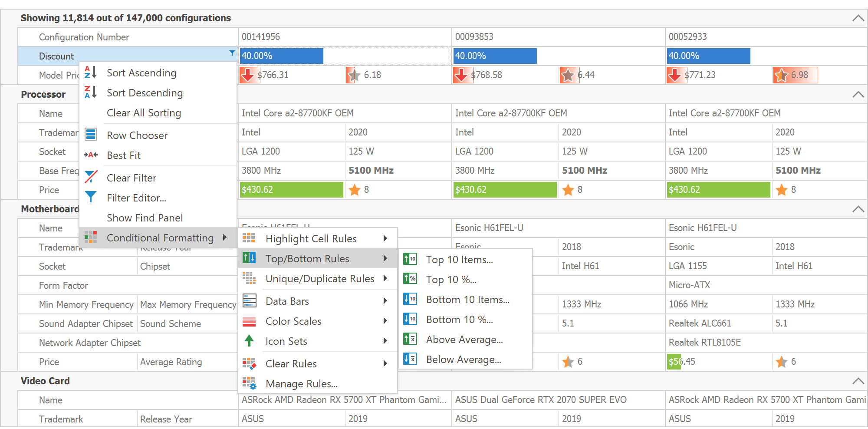Open the Row Chooser via its icon

(91, 135)
